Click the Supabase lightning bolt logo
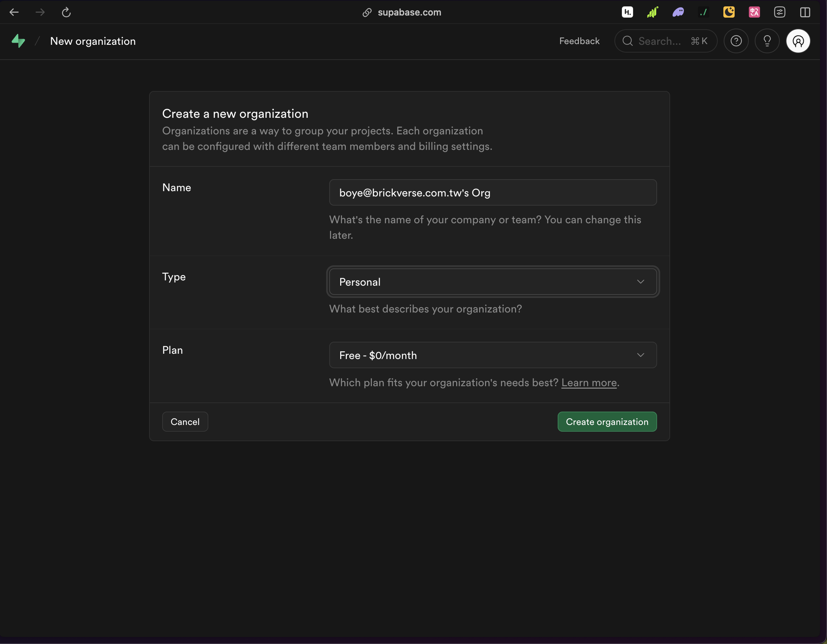 (x=18, y=41)
